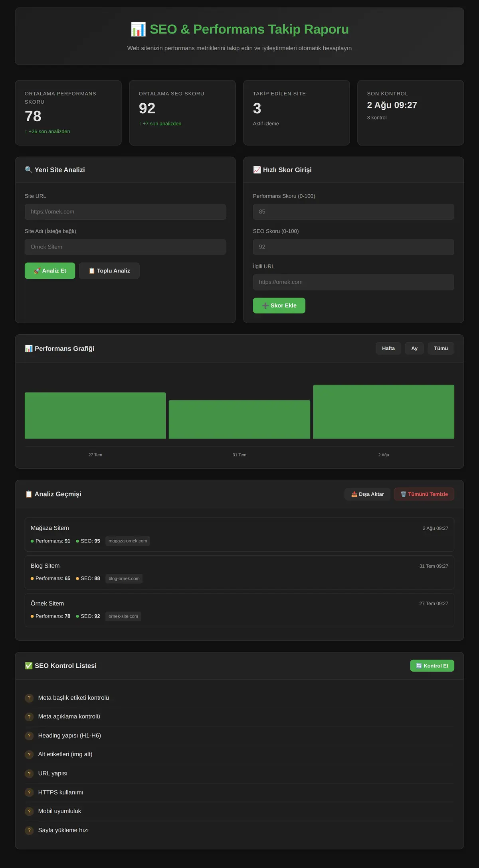
Task: Focus the Site Adı input field
Action: pyautogui.click(x=125, y=247)
